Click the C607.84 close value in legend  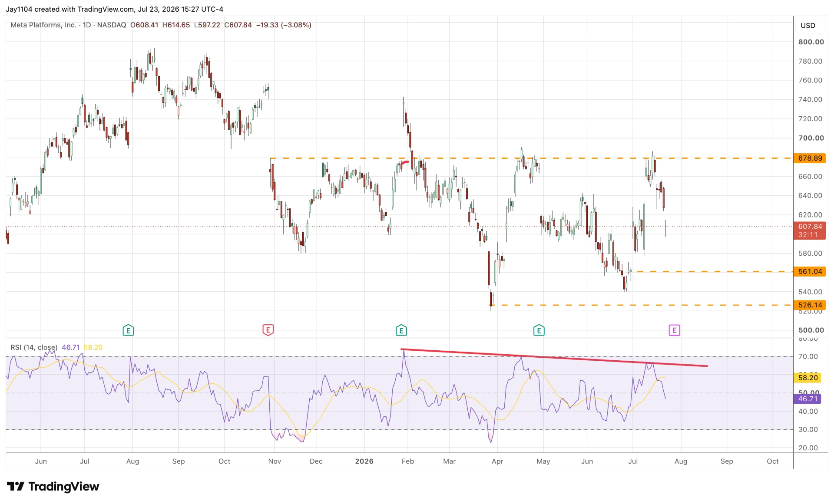pos(238,25)
